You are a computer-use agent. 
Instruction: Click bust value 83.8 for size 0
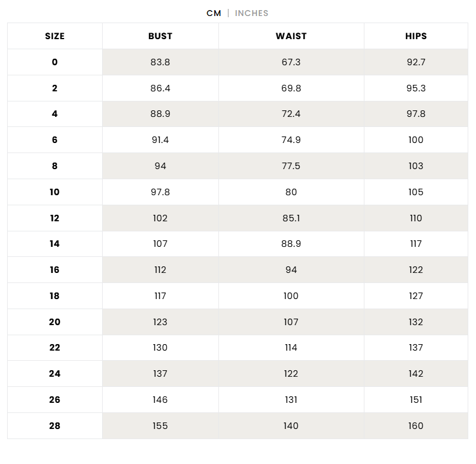pyautogui.click(x=160, y=62)
